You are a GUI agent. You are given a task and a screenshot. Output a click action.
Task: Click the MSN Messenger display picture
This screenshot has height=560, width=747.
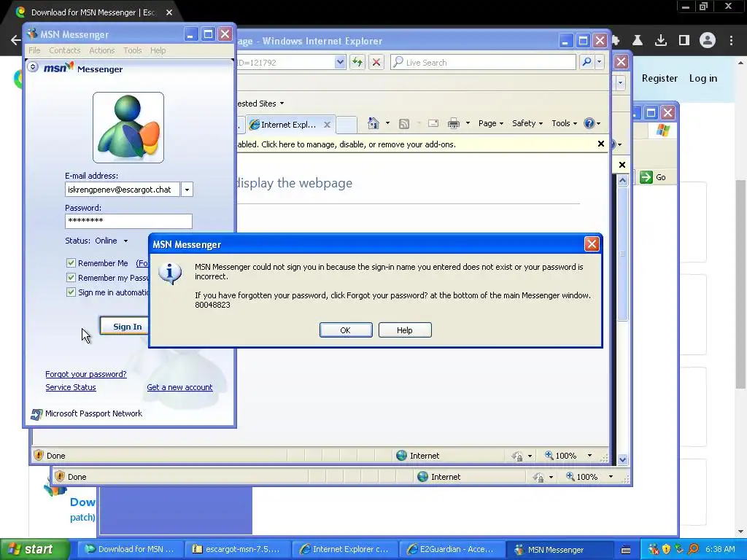click(x=128, y=128)
